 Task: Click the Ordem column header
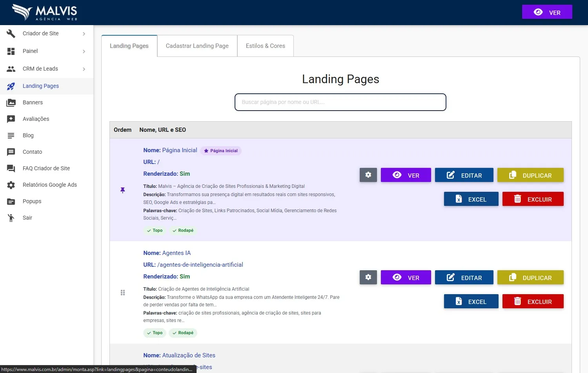[122, 130]
